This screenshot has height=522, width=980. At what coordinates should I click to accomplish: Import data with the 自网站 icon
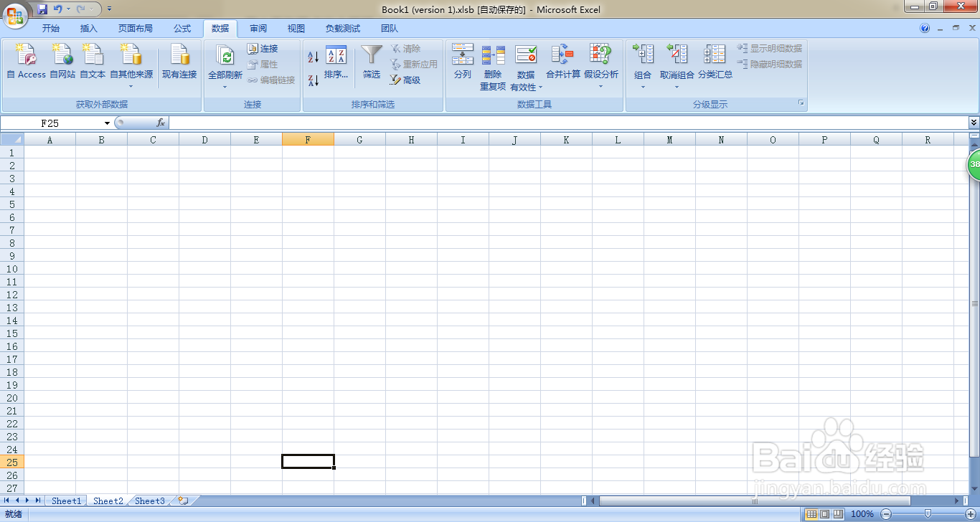pyautogui.click(x=62, y=54)
